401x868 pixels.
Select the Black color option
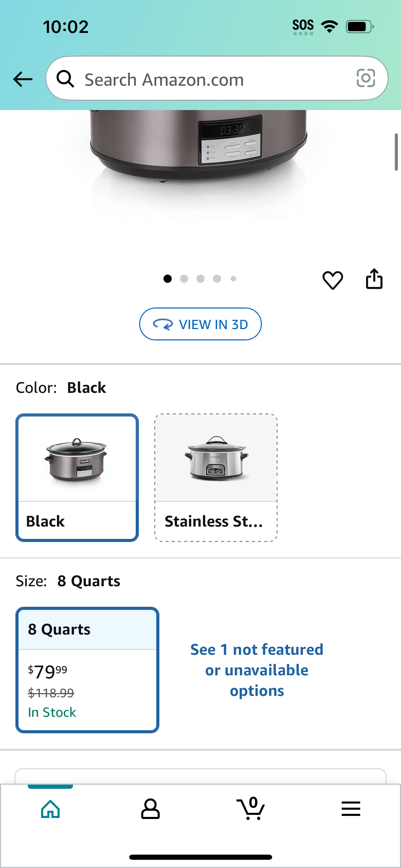pos(77,478)
